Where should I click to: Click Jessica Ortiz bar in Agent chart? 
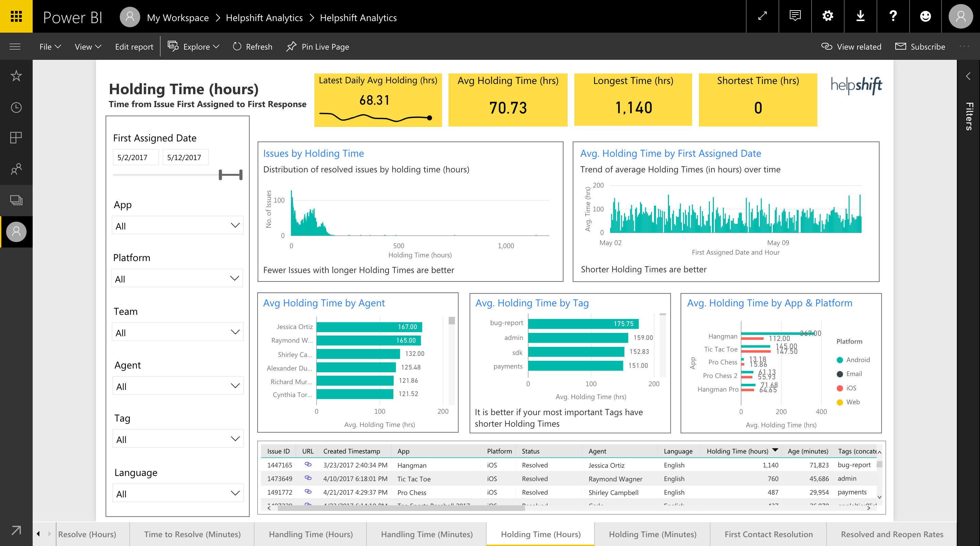[x=369, y=327]
